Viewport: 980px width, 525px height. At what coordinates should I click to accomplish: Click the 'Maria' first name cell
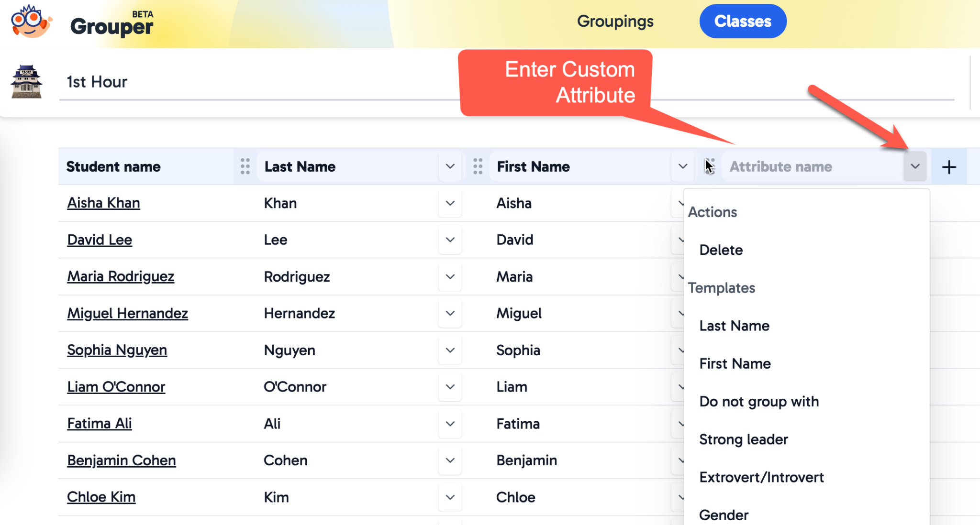click(514, 277)
